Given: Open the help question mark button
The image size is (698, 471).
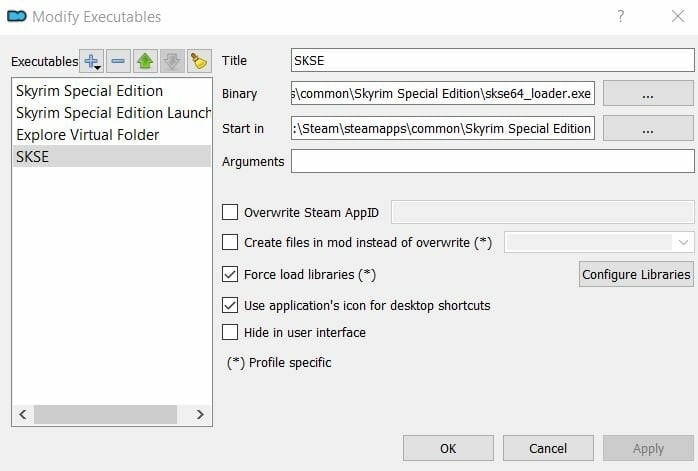Looking at the screenshot, I should coord(621,16).
